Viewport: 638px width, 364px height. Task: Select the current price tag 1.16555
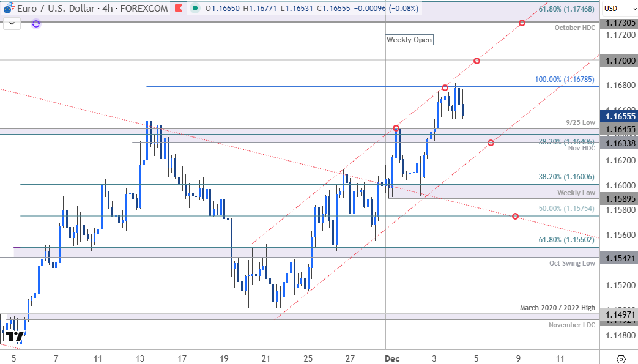tap(619, 116)
